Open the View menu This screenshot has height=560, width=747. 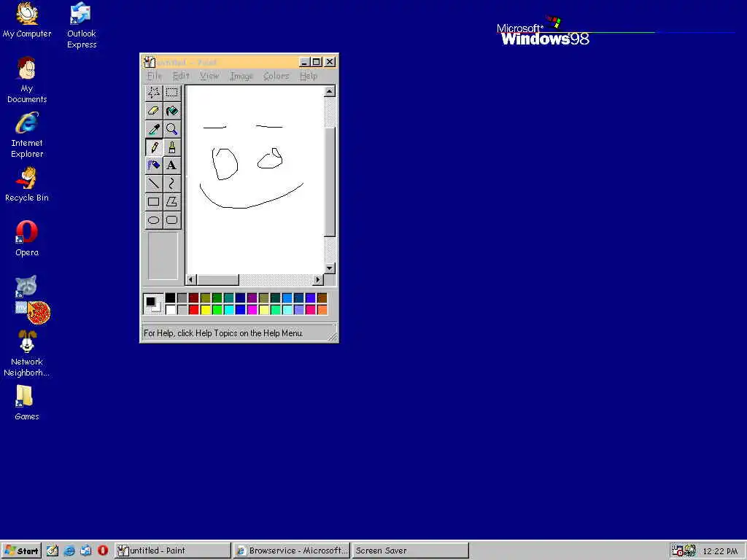(209, 76)
